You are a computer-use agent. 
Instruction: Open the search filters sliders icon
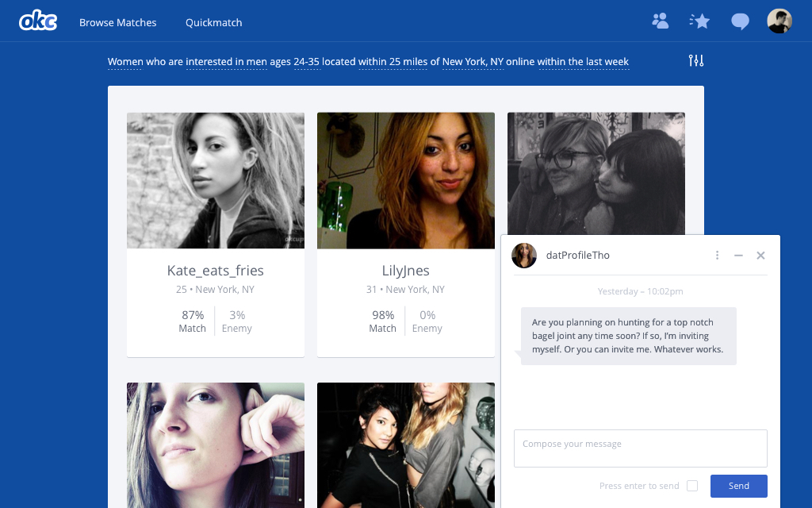[x=696, y=60]
